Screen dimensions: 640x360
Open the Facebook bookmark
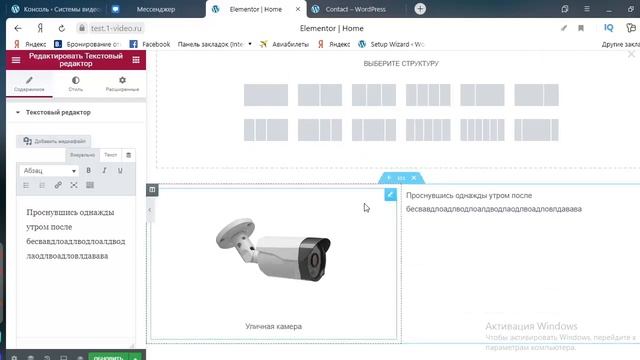(150, 44)
